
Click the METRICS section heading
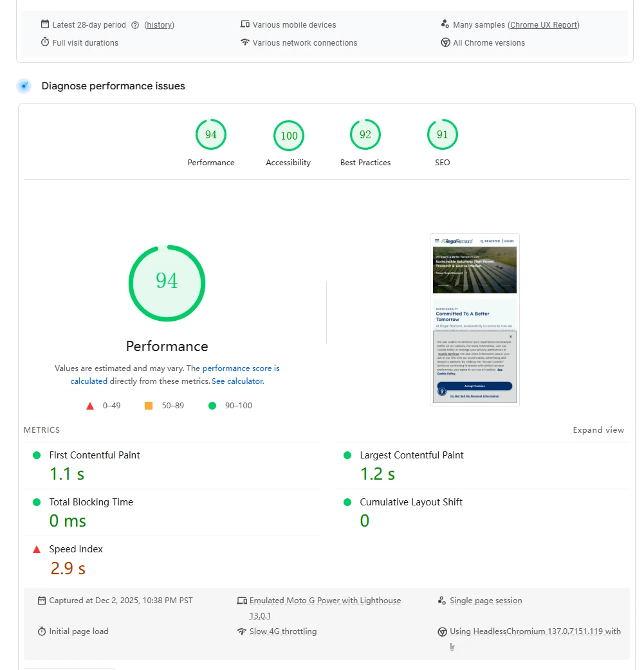[x=42, y=430]
